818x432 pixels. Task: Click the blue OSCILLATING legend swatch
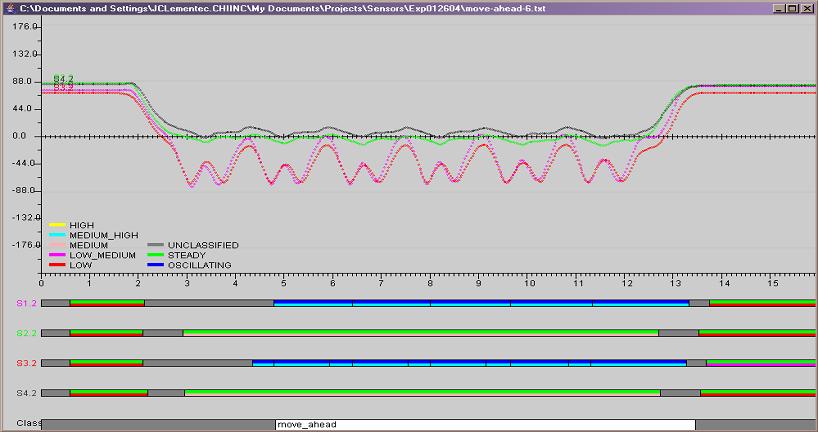pyautogui.click(x=157, y=265)
